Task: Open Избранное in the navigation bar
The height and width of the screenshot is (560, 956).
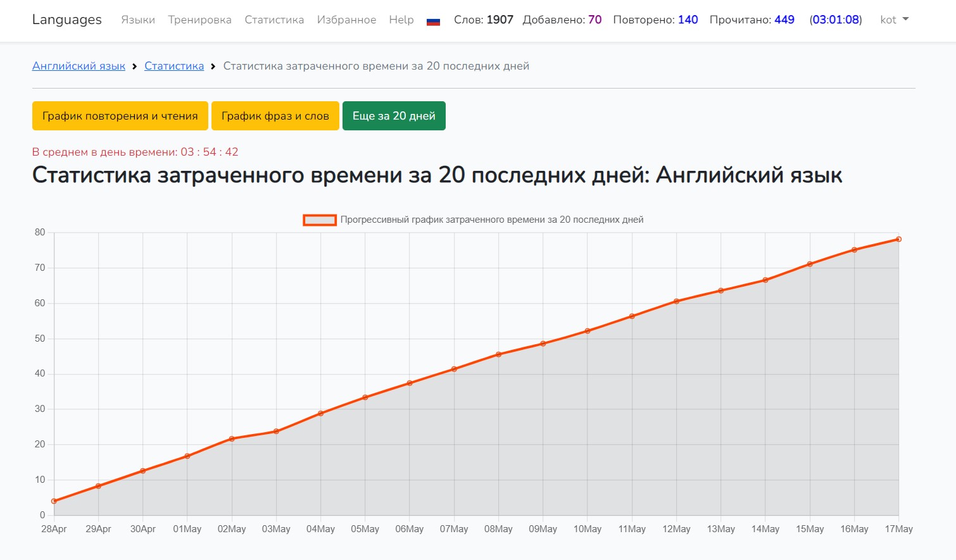Action: (x=346, y=20)
